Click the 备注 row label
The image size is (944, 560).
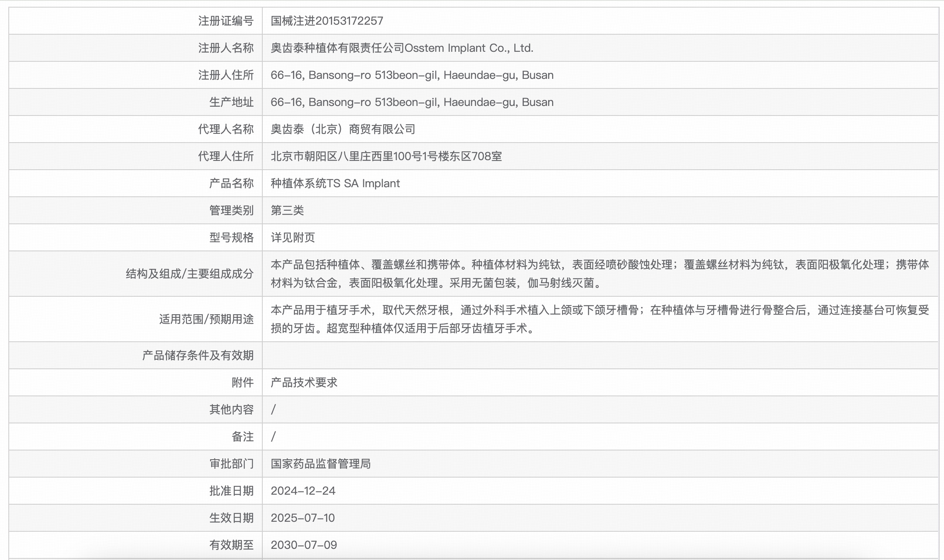(x=242, y=437)
